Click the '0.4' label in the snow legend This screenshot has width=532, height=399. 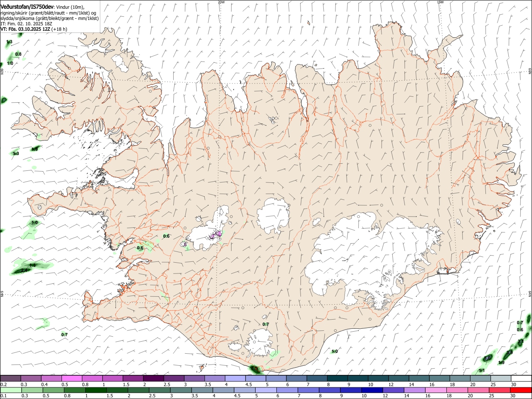(44, 384)
